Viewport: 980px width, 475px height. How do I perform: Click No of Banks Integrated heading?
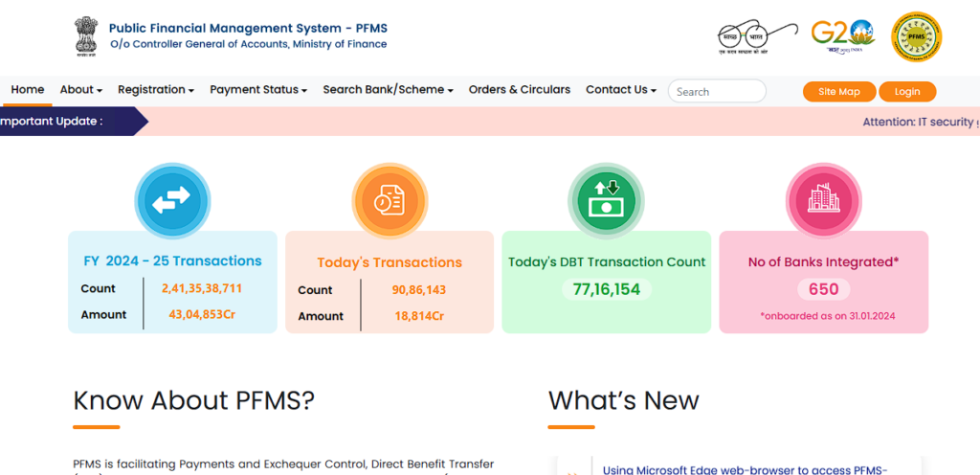click(x=824, y=261)
